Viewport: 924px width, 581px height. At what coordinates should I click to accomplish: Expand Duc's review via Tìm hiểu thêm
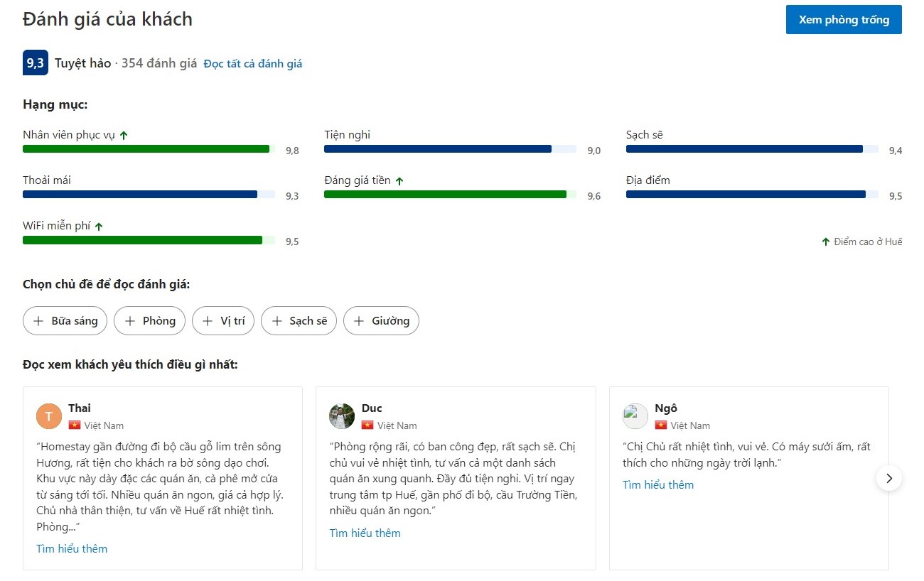pyautogui.click(x=365, y=533)
